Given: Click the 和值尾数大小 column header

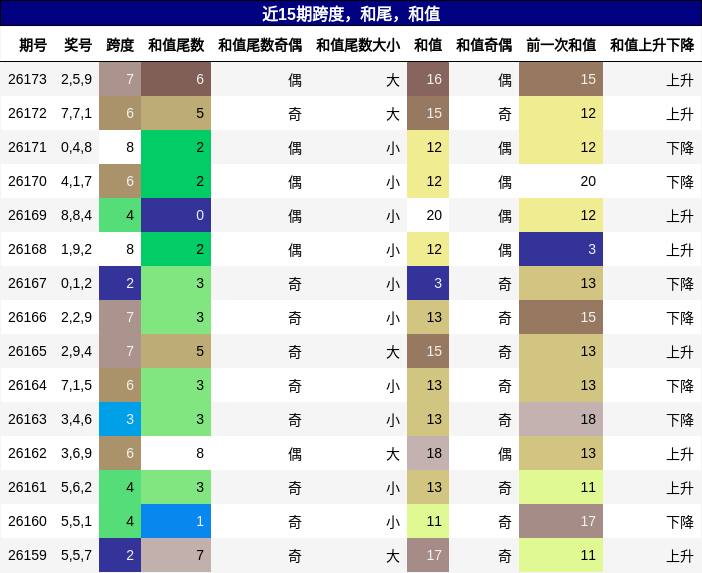Looking at the screenshot, I should tap(358, 45).
